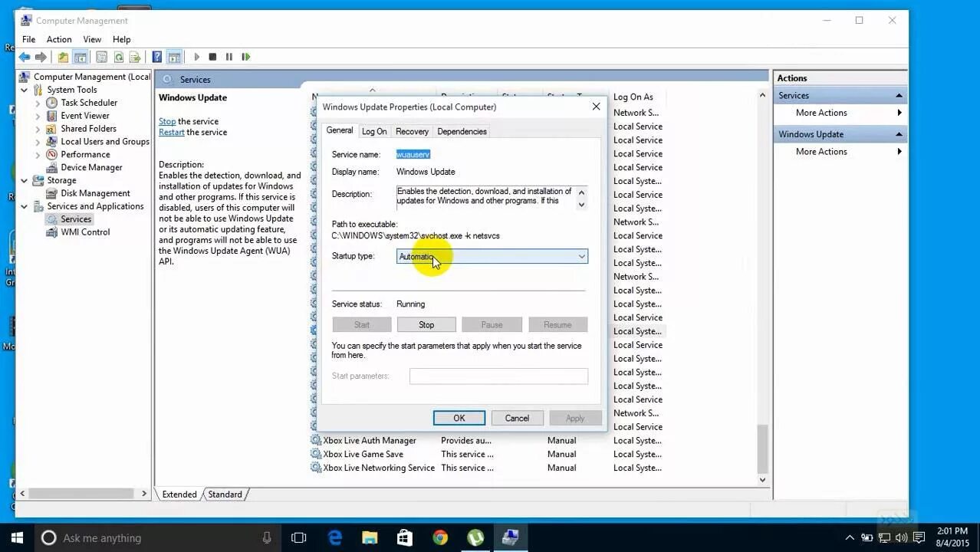
Task: Switch to the Standard view tab
Action: (x=225, y=495)
